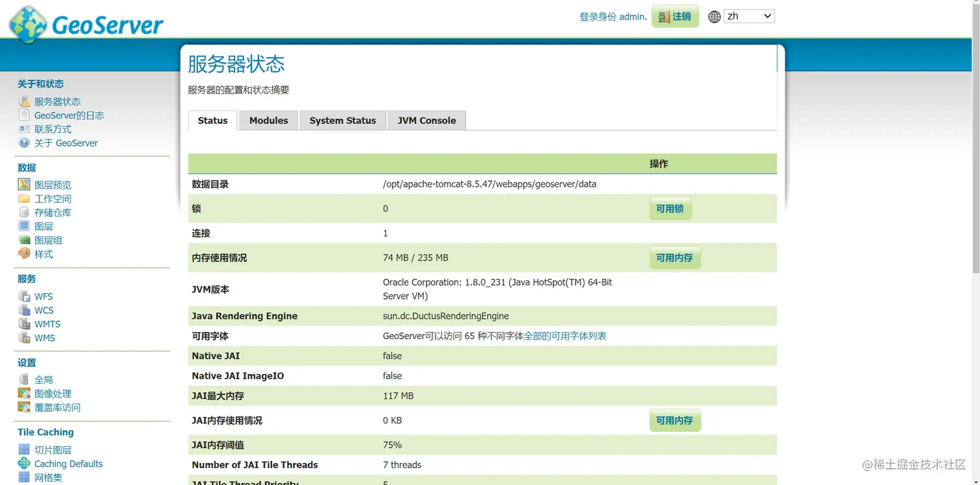Click the 117 MB value
The image size is (980, 485).
398,396
